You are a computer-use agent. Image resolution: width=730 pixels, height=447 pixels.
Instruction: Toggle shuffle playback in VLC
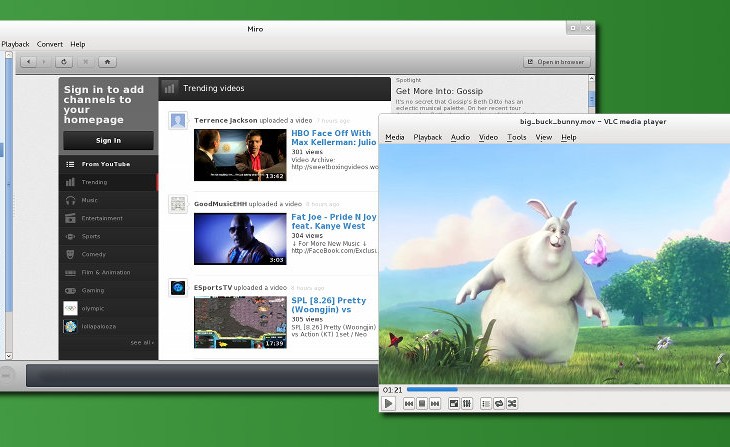tap(512, 404)
